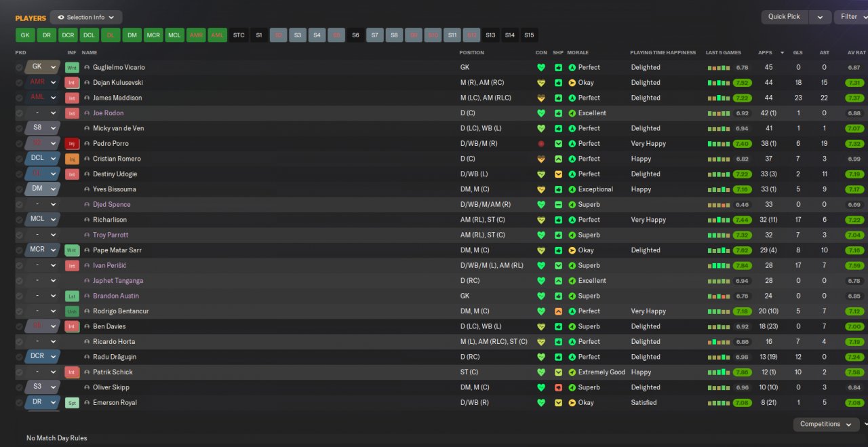Click the Inj badge on Pedro Porro's row

(x=72, y=144)
